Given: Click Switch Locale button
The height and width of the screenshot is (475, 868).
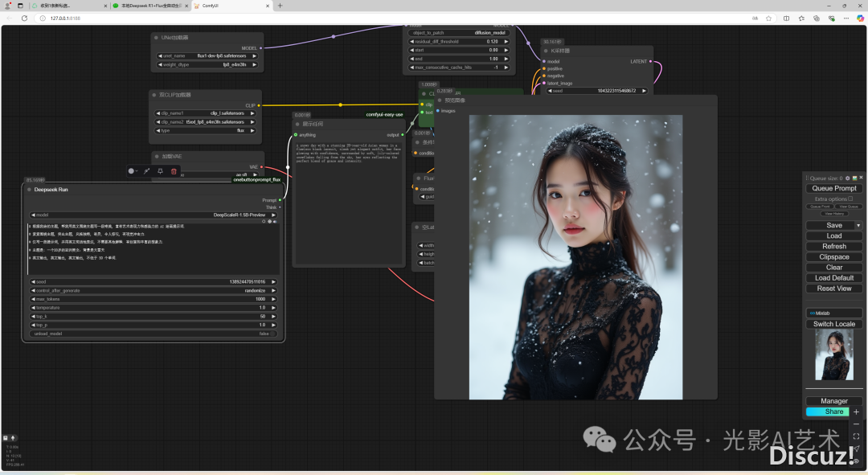Looking at the screenshot, I should 833,324.
